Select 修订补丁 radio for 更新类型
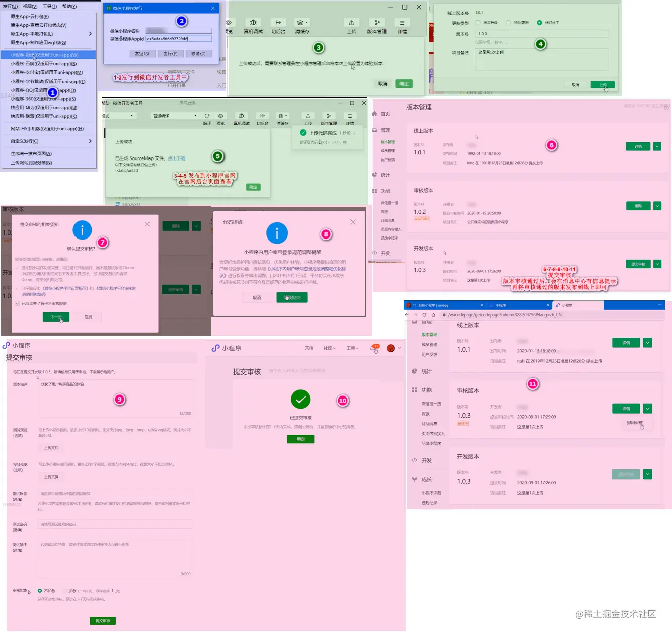The width and height of the screenshot is (672, 635). pyautogui.click(x=539, y=23)
